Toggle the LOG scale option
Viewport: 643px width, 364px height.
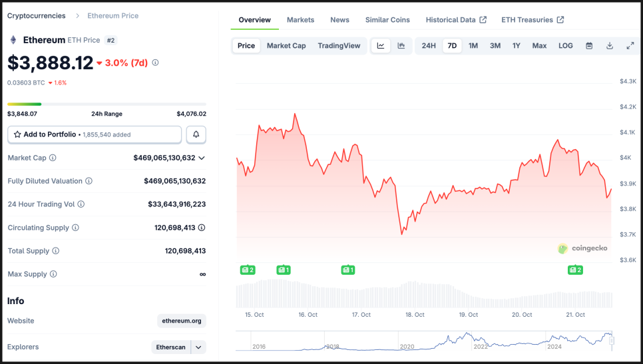[566, 46]
